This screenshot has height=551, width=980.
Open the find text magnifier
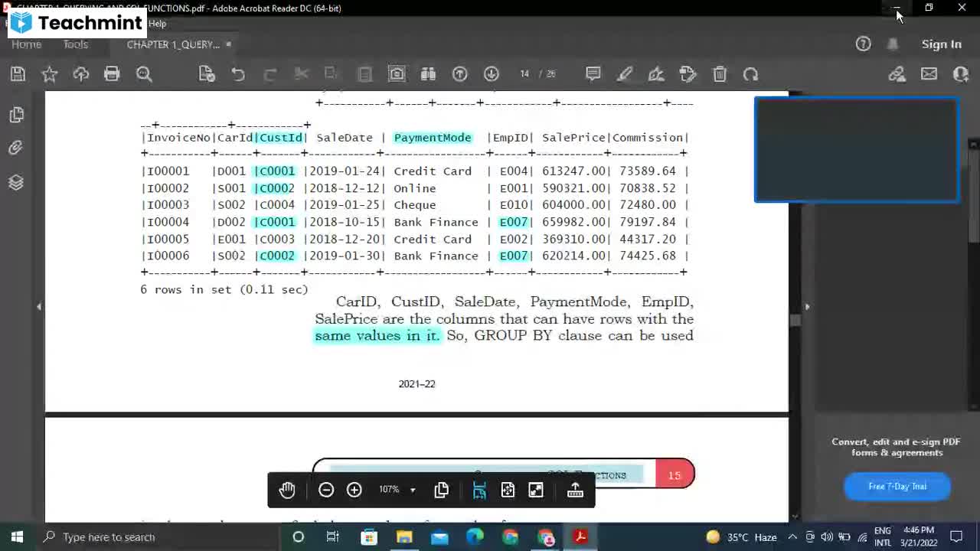144,74
